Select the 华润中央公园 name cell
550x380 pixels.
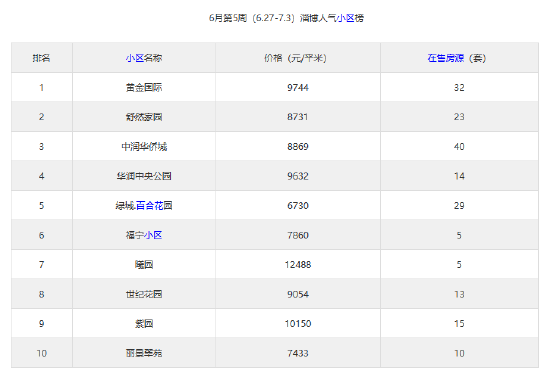144,176
